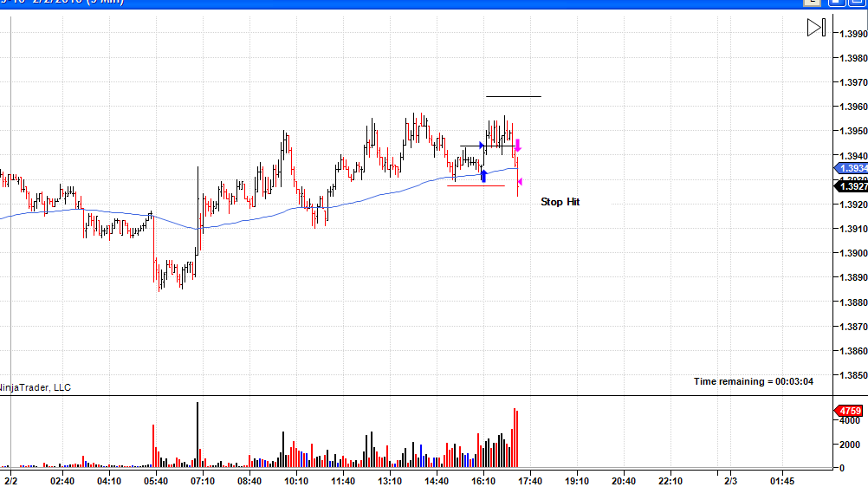Click the 22:10 time axis label
The width and height of the screenshot is (868, 487).
670,481
